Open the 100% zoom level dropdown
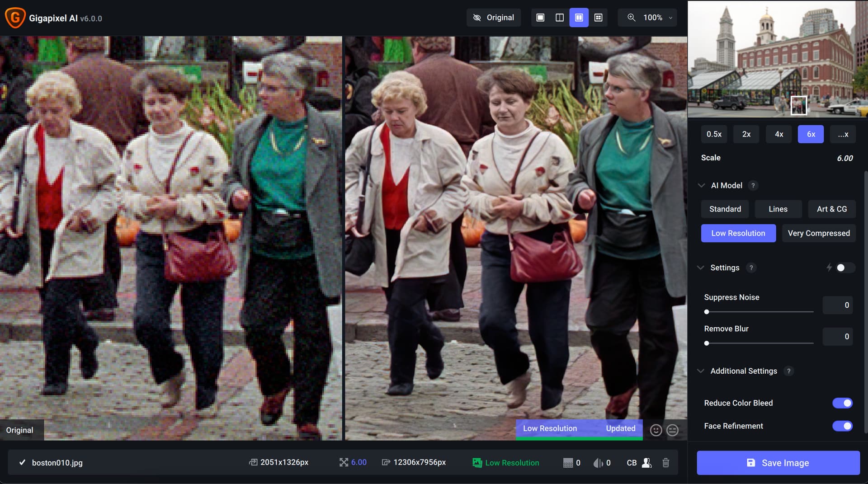868x484 pixels. click(x=651, y=18)
